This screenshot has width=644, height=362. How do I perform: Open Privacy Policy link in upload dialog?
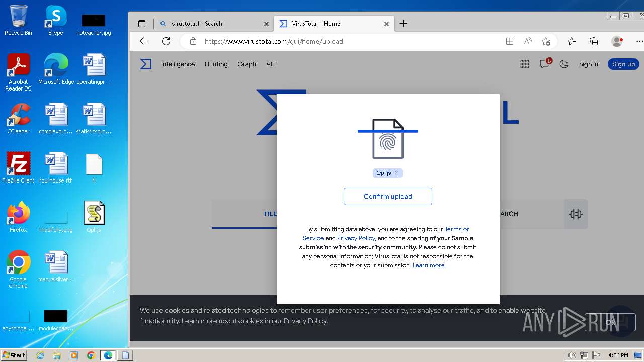pyautogui.click(x=356, y=238)
